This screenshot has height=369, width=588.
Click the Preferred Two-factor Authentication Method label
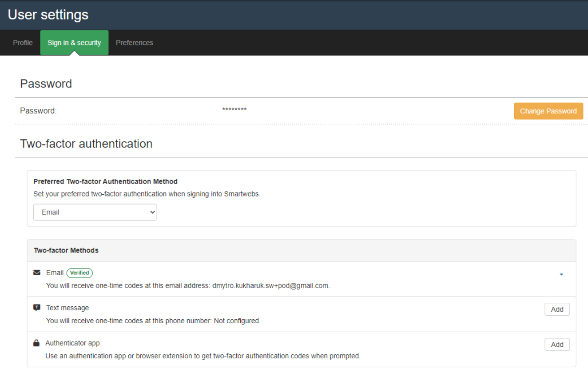pos(105,181)
